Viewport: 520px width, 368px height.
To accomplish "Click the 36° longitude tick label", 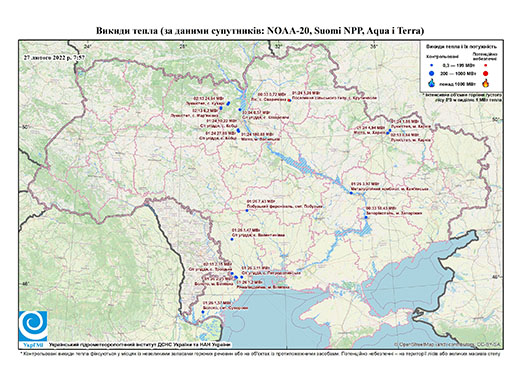I will point(374,47).
